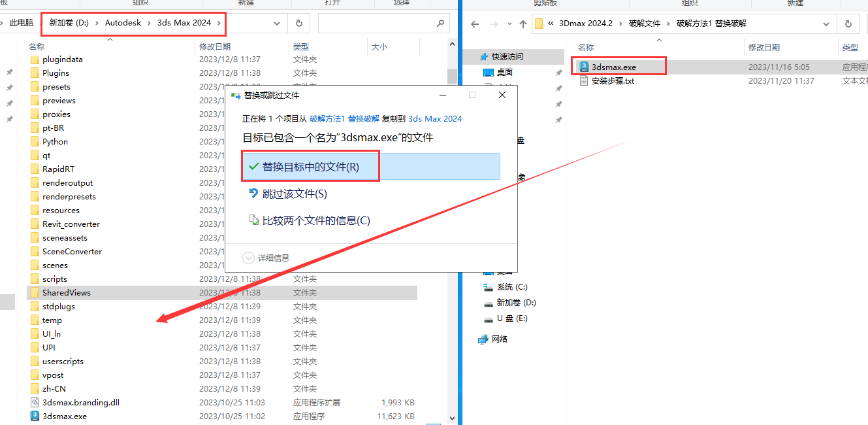Choose replace the file in destination option
The width and height of the screenshot is (868, 425).
coord(370,166)
